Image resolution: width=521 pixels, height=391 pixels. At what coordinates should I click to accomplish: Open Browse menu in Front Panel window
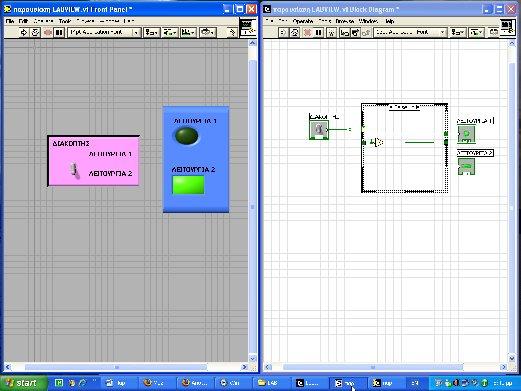(85, 21)
